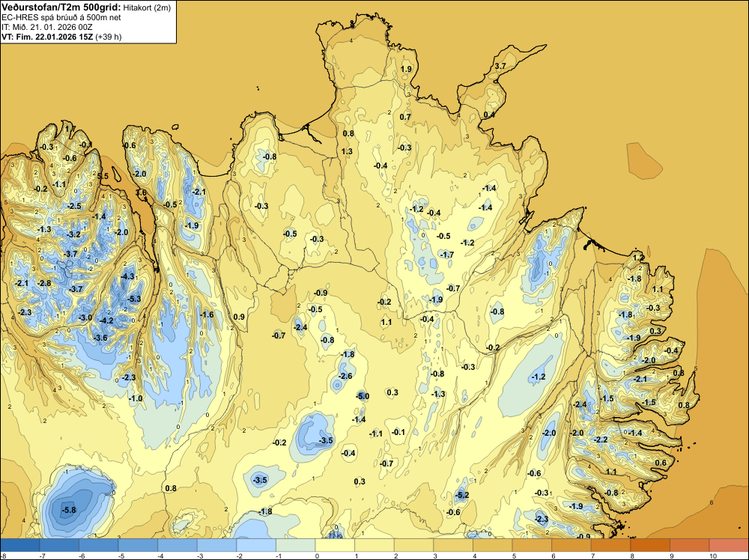Image resolution: width=749 pixels, height=560 pixels.
Task: Click the reddish legend swatch between 9 and 10
Action: point(689,545)
